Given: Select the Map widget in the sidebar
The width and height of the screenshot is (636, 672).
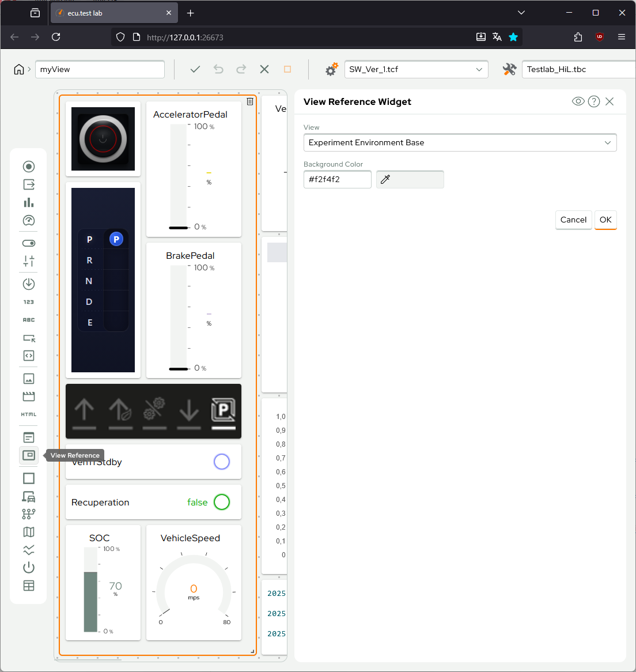Looking at the screenshot, I should pos(28,531).
